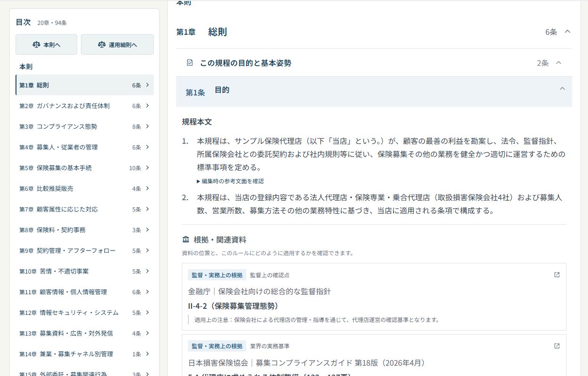Click the 本則へ button
The width and height of the screenshot is (588, 376).
point(46,45)
